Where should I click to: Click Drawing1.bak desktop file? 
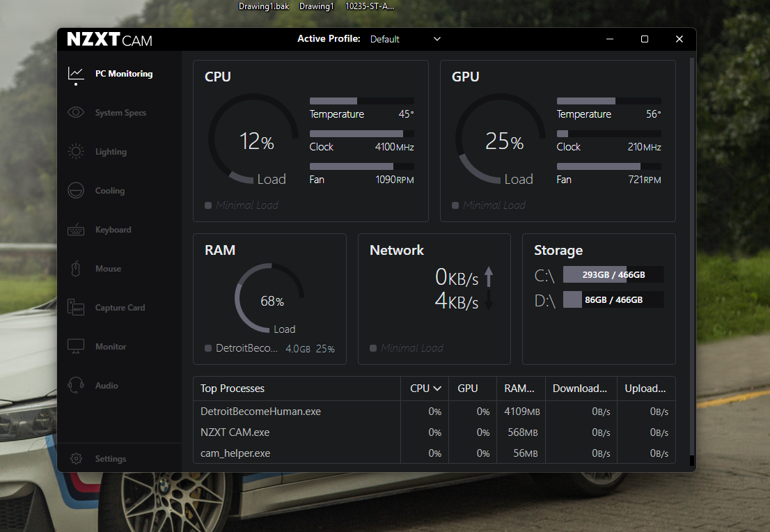(264, 6)
